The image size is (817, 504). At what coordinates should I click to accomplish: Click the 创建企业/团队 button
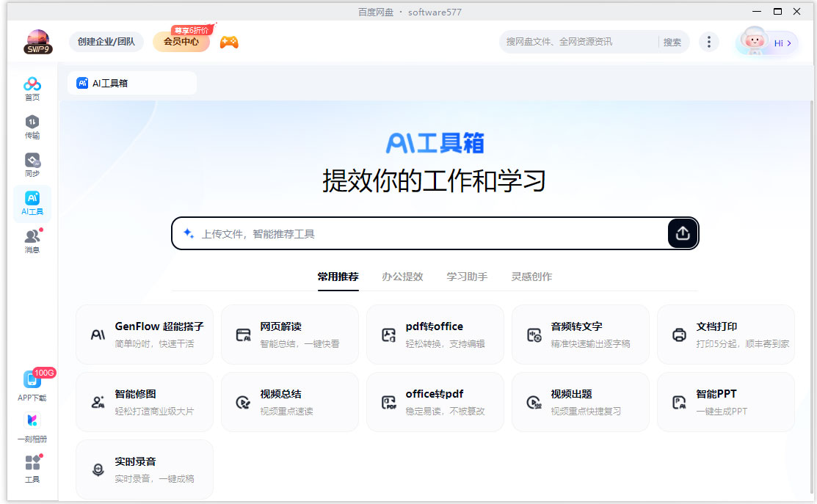[x=106, y=42]
